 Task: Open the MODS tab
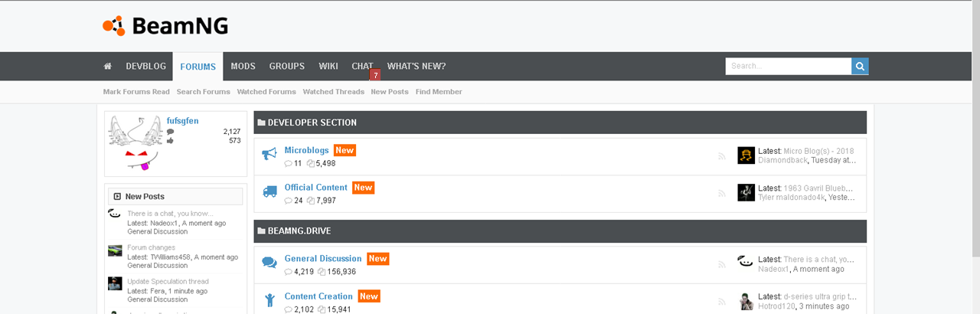tap(243, 67)
